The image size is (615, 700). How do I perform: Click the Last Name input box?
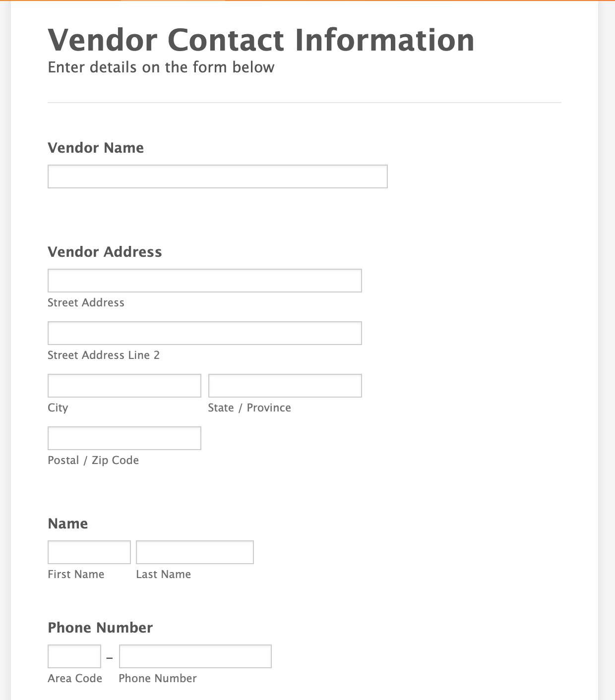pos(194,552)
